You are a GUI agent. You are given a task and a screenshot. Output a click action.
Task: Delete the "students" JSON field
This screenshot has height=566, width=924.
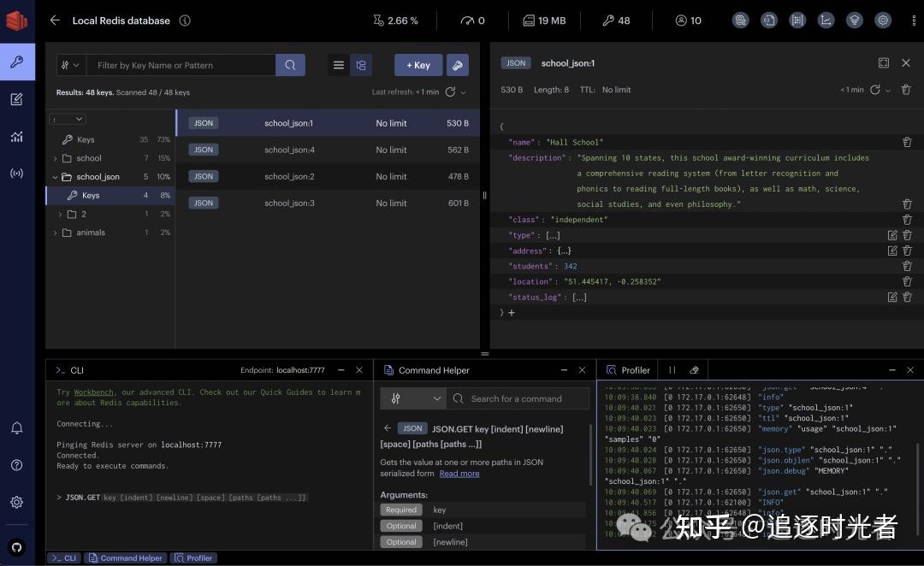click(x=907, y=266)
